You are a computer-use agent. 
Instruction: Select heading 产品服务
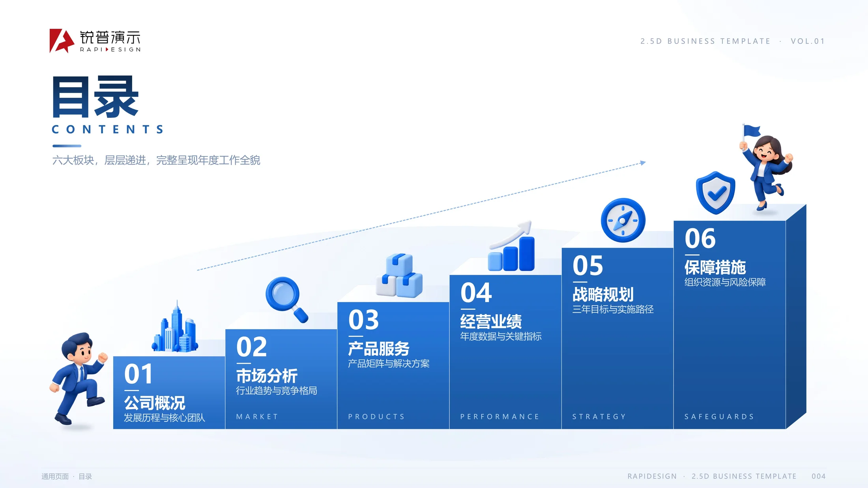point(379,348)
